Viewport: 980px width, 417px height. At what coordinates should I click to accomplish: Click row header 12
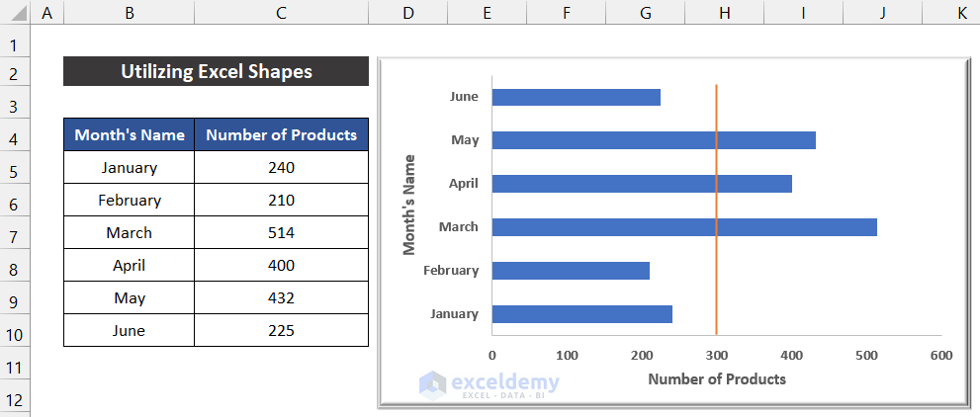[x=15, y=401]
